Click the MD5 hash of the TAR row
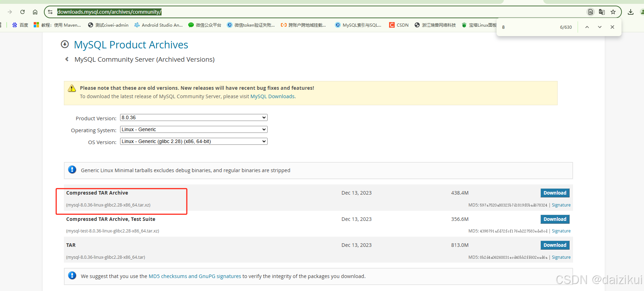The height and width of the screenshot is (291, 644). click(513, 257)
